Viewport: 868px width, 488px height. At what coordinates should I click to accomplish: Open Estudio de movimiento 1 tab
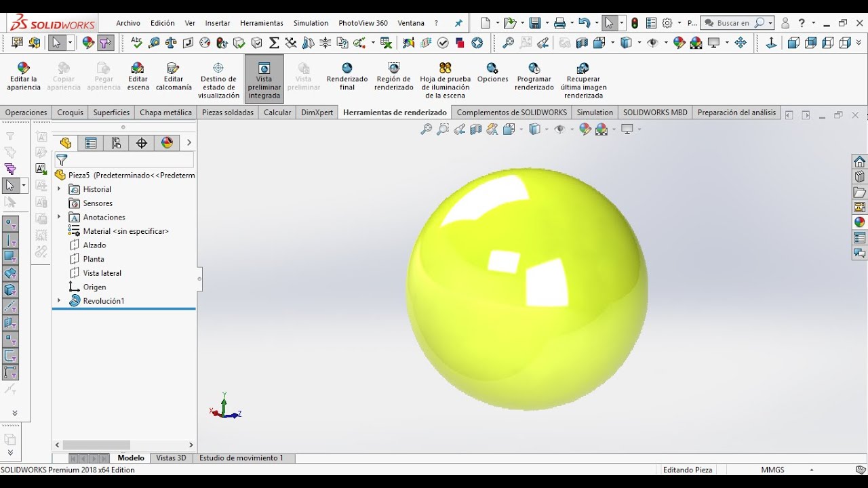click(x=241, y=458)
